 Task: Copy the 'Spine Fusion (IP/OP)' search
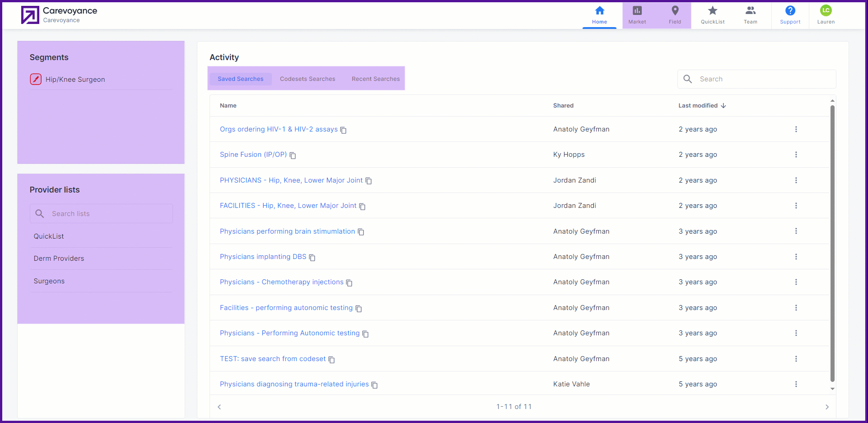[293, 155]
